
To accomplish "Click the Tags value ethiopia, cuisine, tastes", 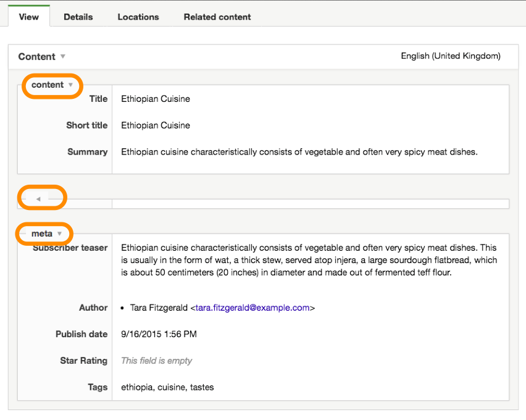I will pos(167,387).
